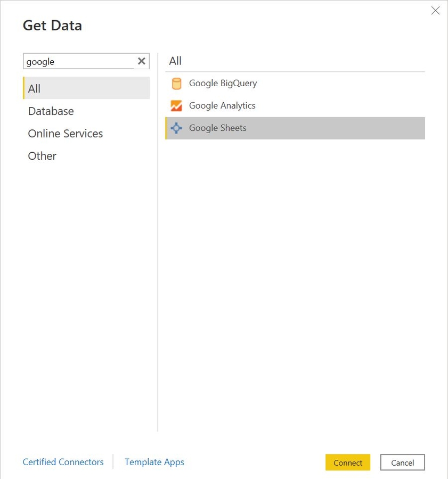Click the Get Data dialog title
Image resolution: width=448 pixels, height=479 pixels.
pos(52,25)
